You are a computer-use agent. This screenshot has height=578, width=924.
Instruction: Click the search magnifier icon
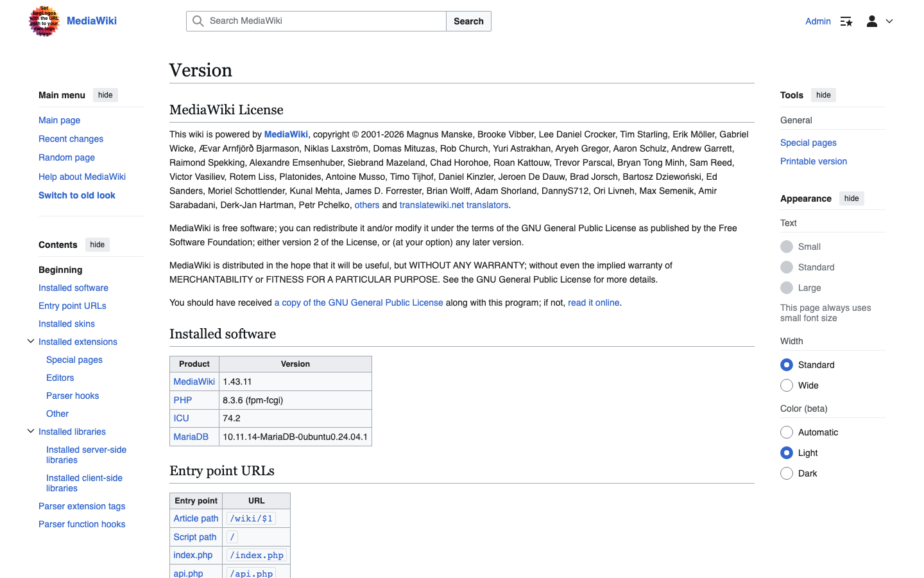(198, 21)
